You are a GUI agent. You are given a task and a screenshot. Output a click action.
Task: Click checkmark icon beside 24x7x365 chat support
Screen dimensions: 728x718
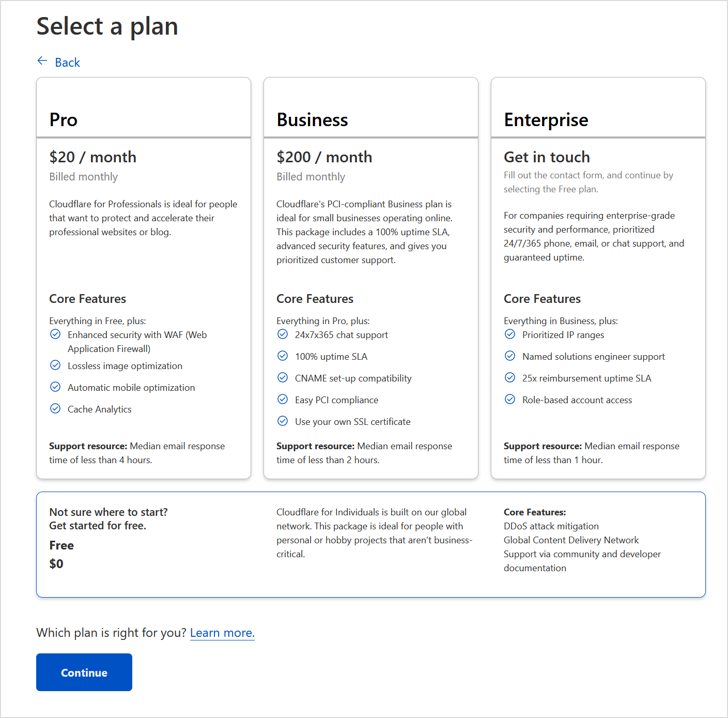click(x=283, y=334)
